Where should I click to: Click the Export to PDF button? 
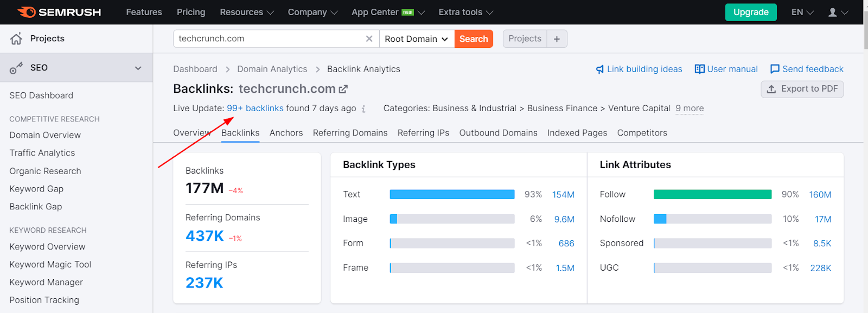click(x=802, y=89)
